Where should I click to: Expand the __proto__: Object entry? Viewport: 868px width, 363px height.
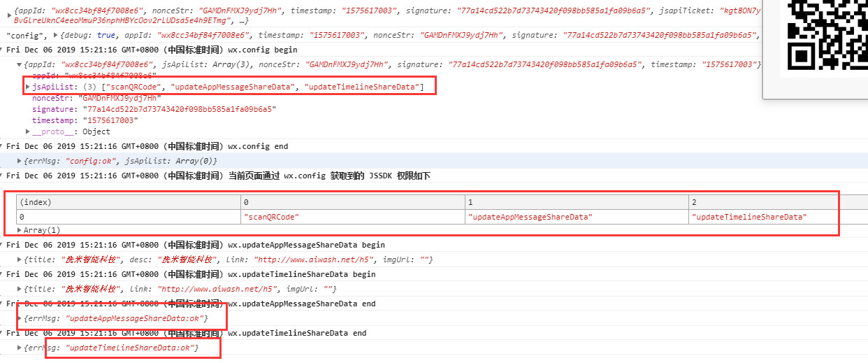[x=28, y=131]
